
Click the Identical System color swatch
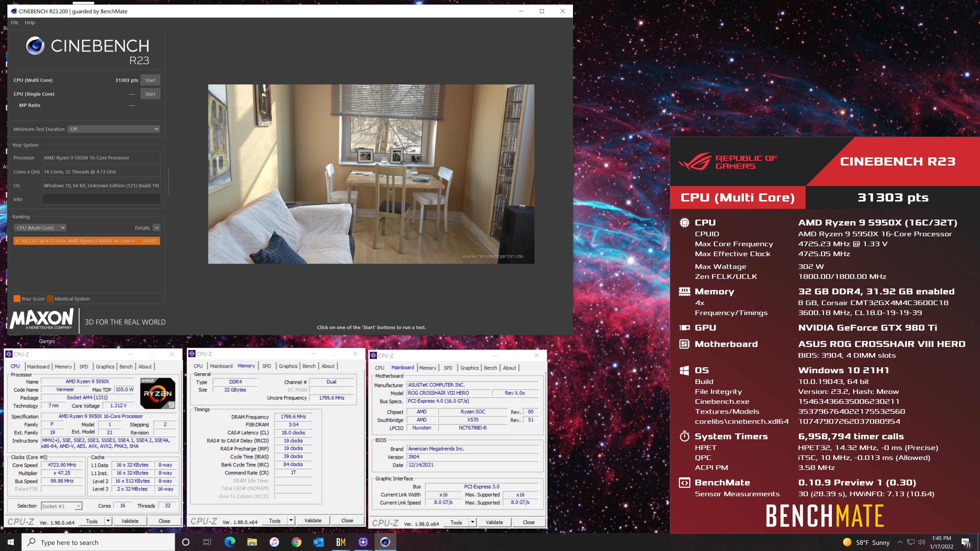click(x=50, y=298)
